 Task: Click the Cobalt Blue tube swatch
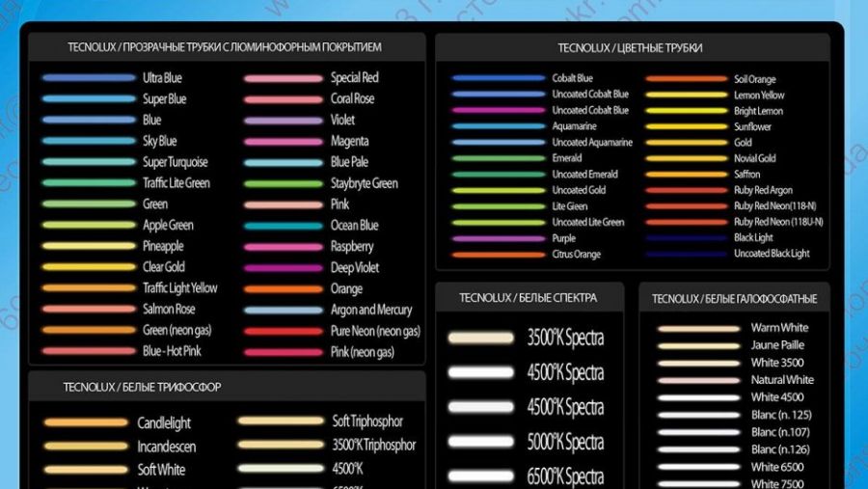(x=499, y=78)
